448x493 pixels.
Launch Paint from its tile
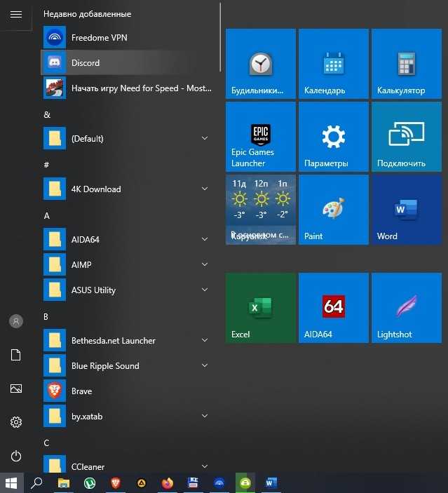[x=334, y=210]
